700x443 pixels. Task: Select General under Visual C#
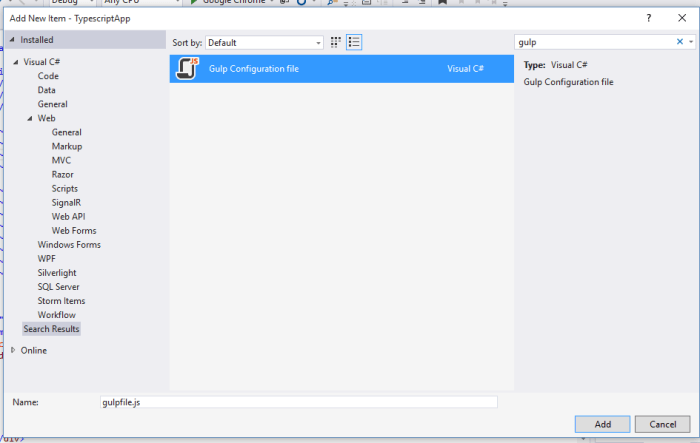coord(52,104)
